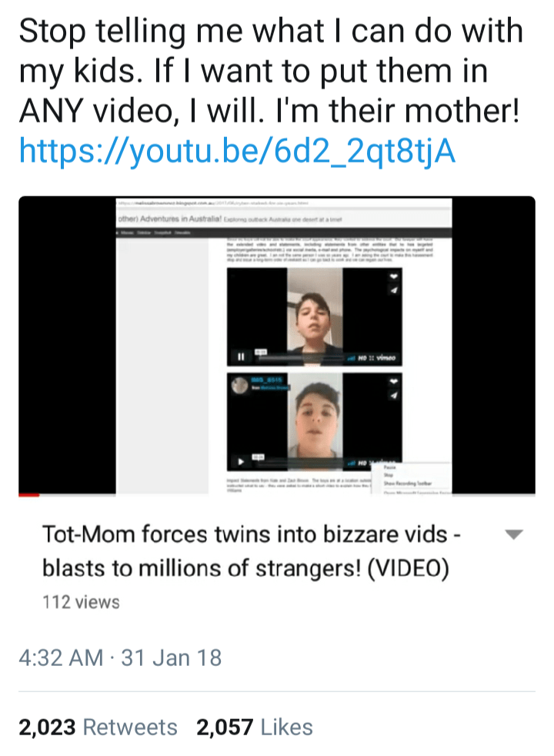Click the paper-plane share icon on top Vimeo video

394,290
